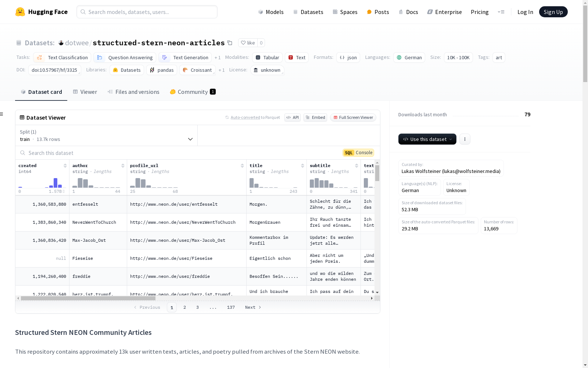Select the Text Generation task tag

185,57
